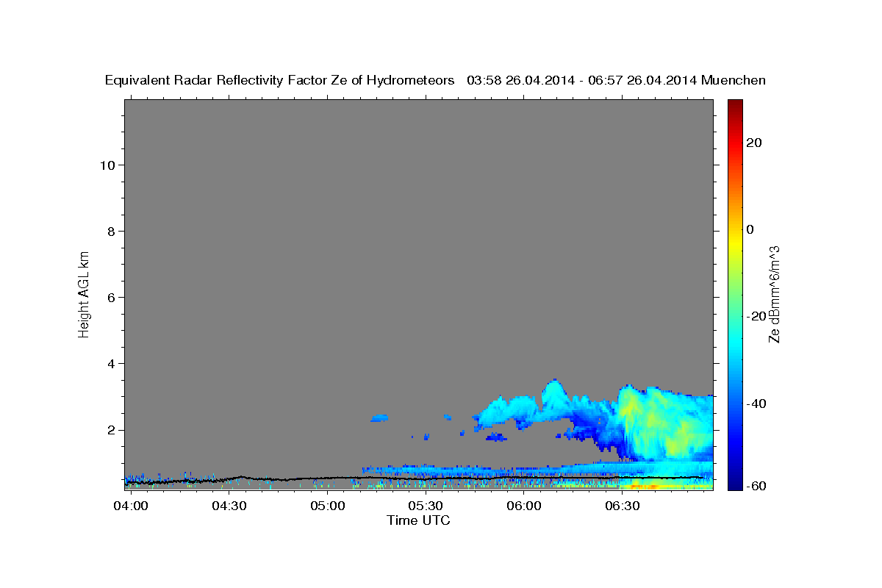Image resolution: width=882 pixels, height=588 pixels.
Task: Click the '05:00' time tick label
Action: (328, 506)
